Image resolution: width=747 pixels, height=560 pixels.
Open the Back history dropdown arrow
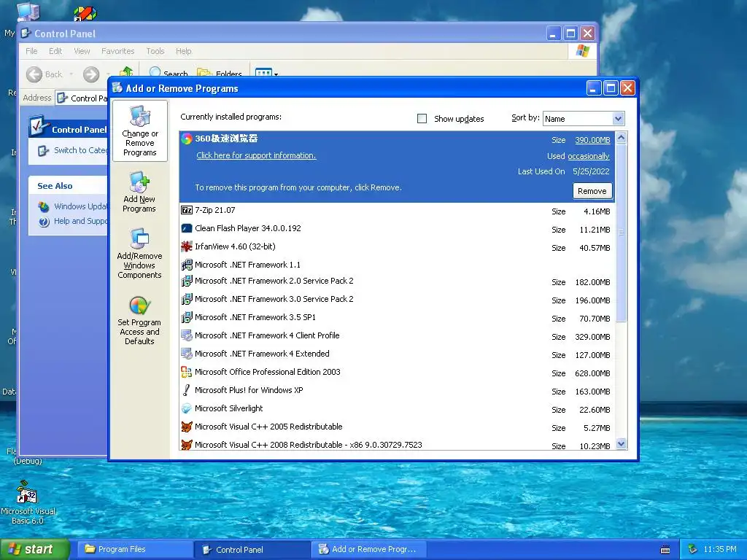71,74
